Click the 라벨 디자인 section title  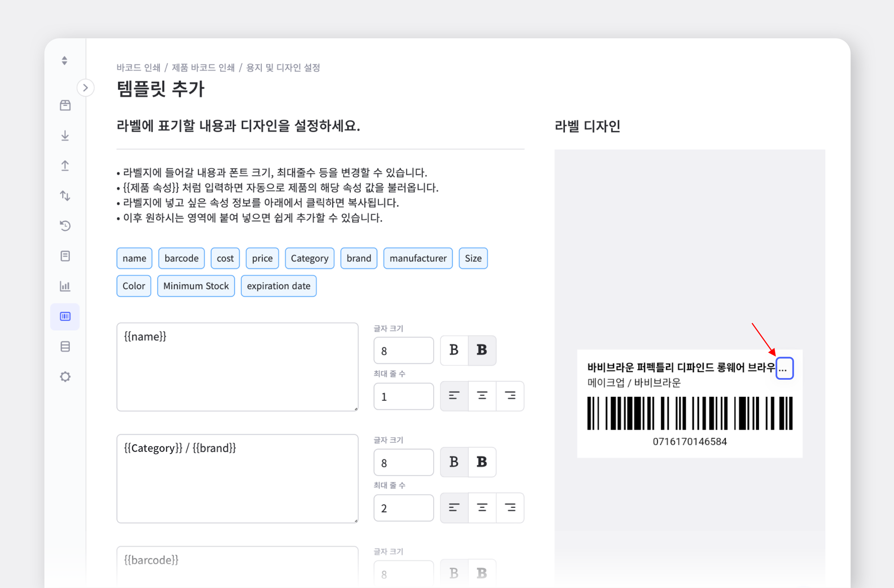(587, 126)
